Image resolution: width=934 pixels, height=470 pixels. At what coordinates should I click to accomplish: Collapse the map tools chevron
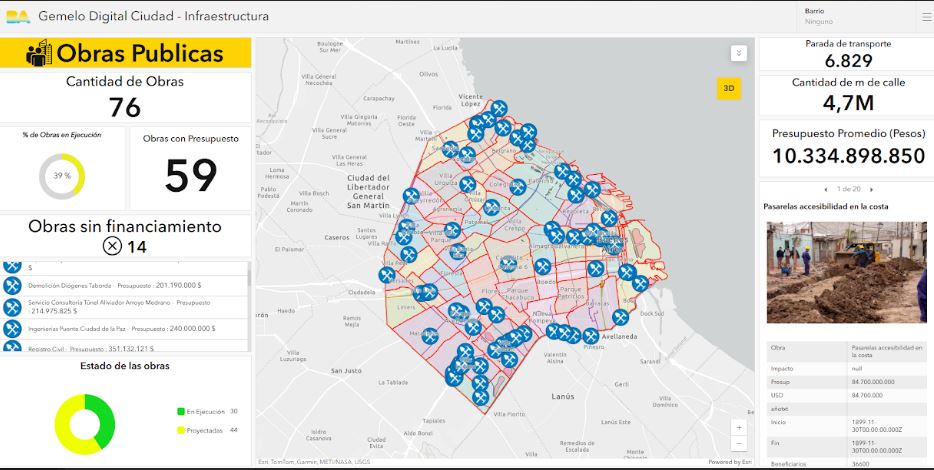point(738,53)
